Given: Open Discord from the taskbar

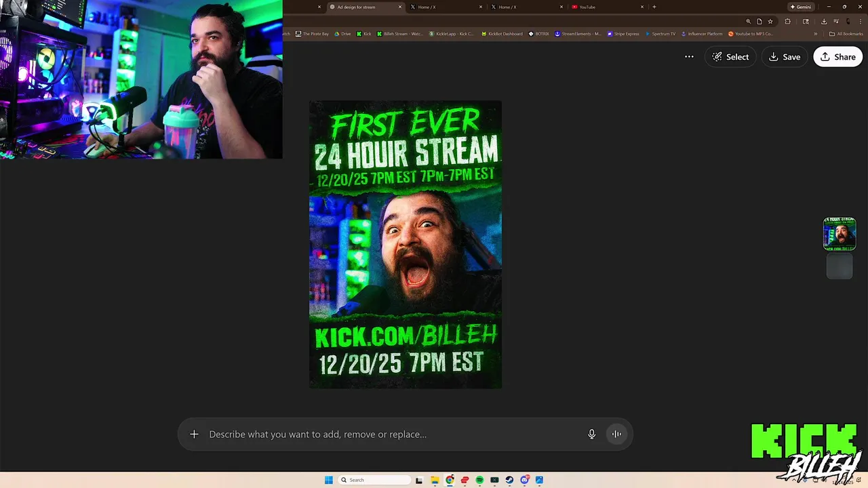Looking at the screenshot, I should pos(524,480).
